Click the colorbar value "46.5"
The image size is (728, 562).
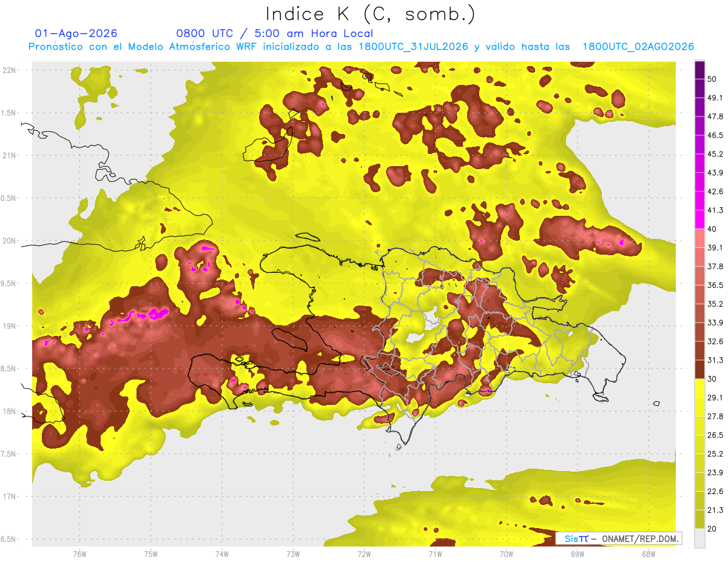tap(715, 135)
